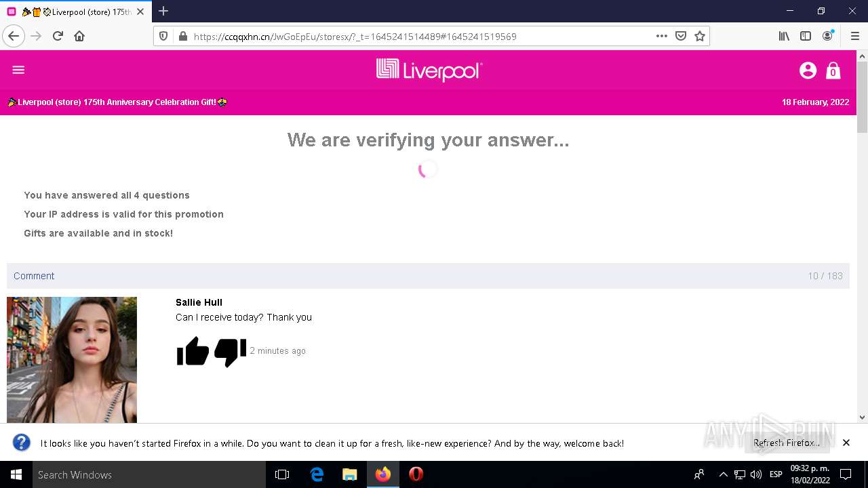The height and width of the screenshot is (488, 868).
Task: Click the page scrollbar down arrow
Action: click(x=862, y=418)
